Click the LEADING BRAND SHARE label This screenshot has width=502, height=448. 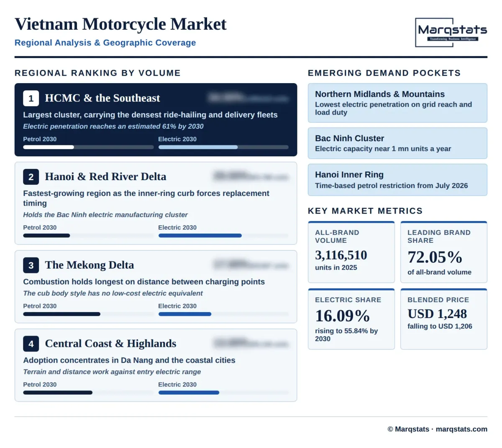pos(439,237)
